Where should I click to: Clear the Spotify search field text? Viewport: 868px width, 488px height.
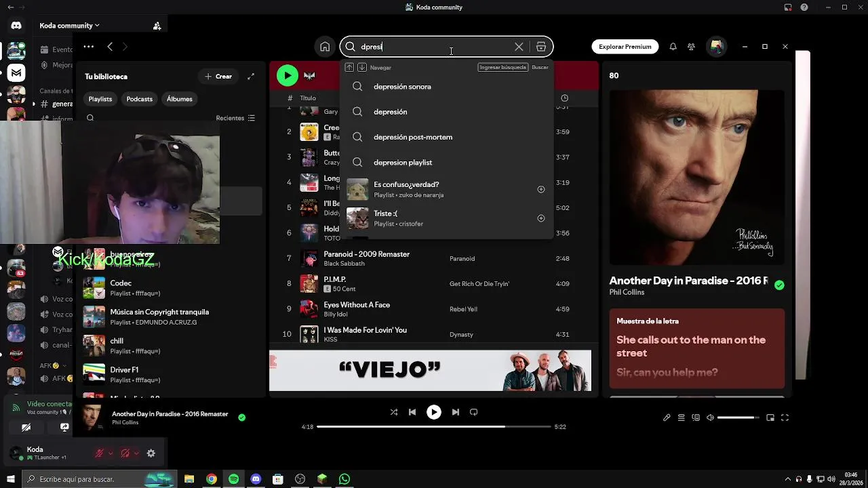(x=519, y=47)
